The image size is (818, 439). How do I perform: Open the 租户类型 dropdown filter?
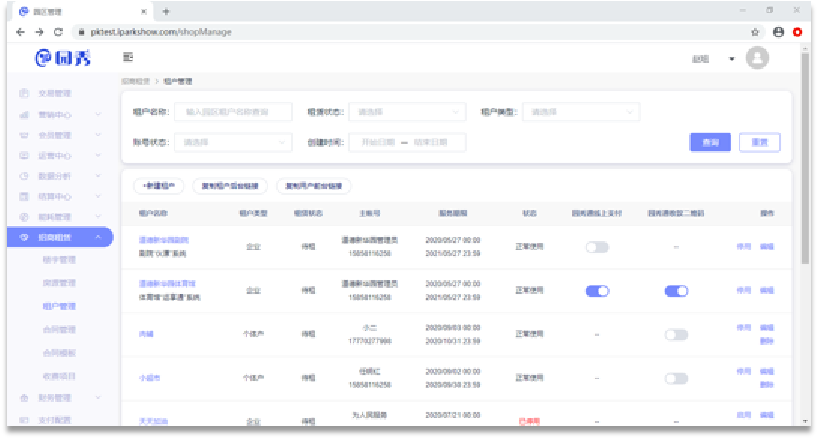pos(584,112)
